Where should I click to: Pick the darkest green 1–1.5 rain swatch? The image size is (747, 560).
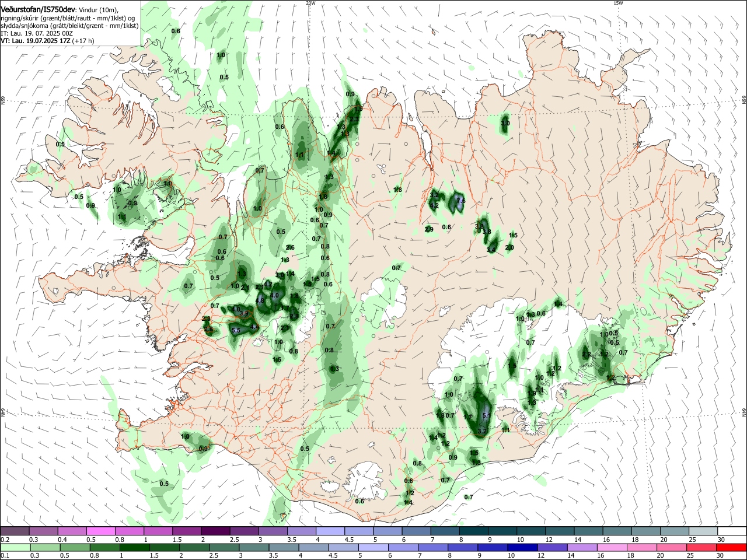(135, 548)
